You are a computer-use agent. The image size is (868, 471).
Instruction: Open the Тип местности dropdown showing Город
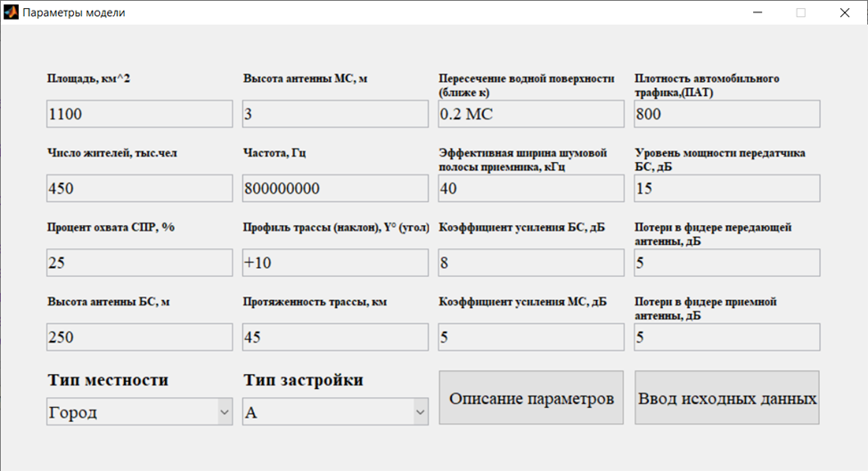pyautogui.click(x=140, y=412)
